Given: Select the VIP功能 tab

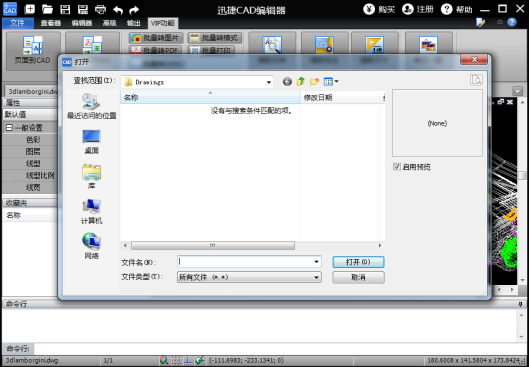Looking at the screenshot, I should [163, 23].
